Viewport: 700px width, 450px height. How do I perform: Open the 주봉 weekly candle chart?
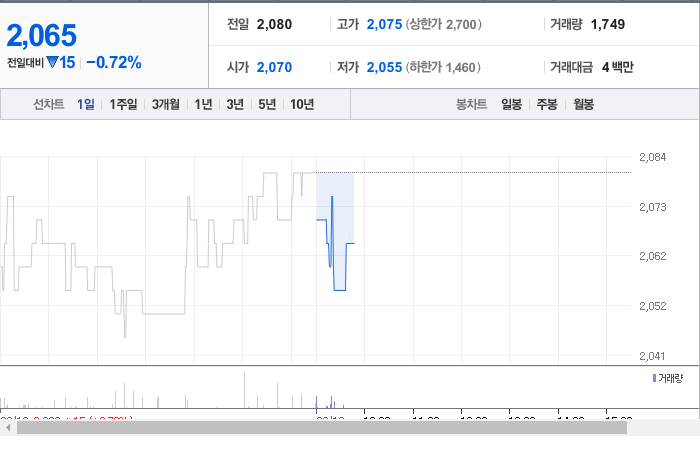click(x=547, y=104)
